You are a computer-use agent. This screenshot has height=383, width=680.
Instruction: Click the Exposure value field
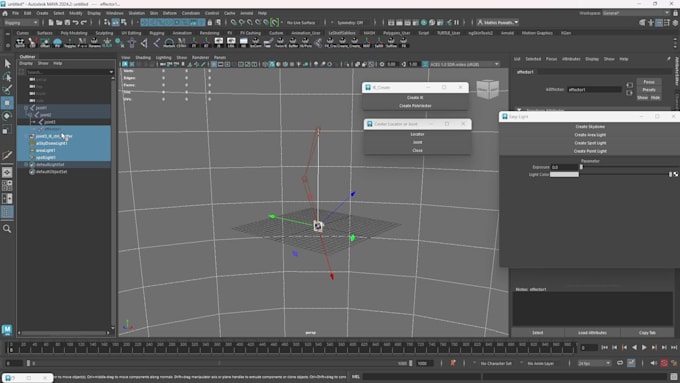pyautogui.click(x=565, y=167)
